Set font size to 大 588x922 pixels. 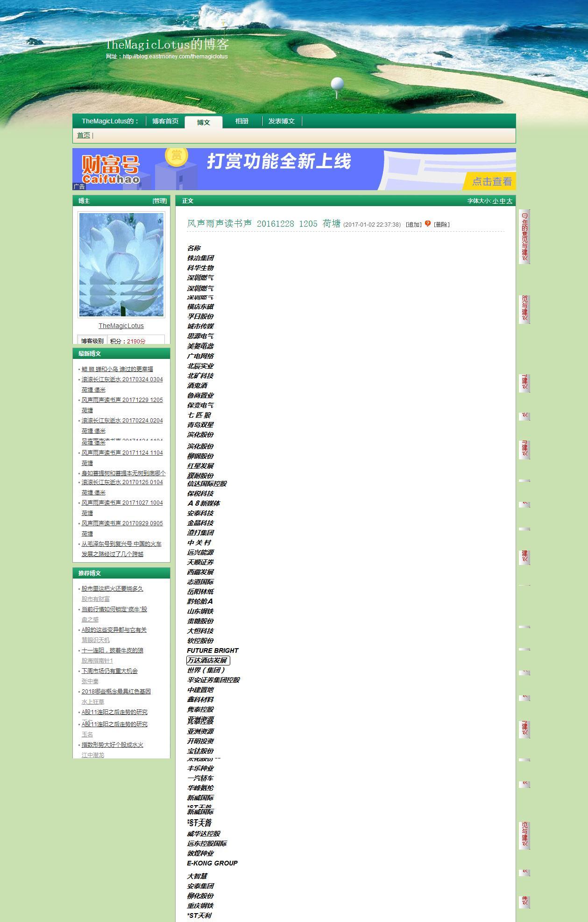(x=510, y=201)
